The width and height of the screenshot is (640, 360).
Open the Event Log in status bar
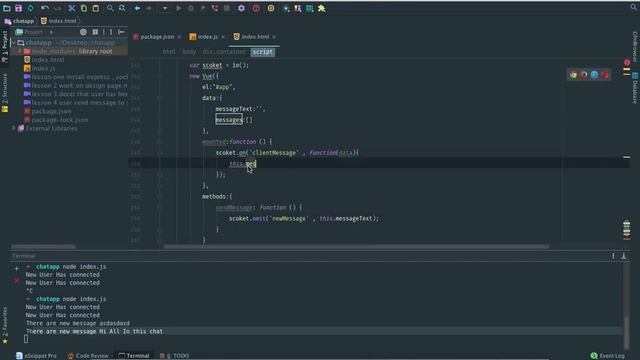[608, 356]
